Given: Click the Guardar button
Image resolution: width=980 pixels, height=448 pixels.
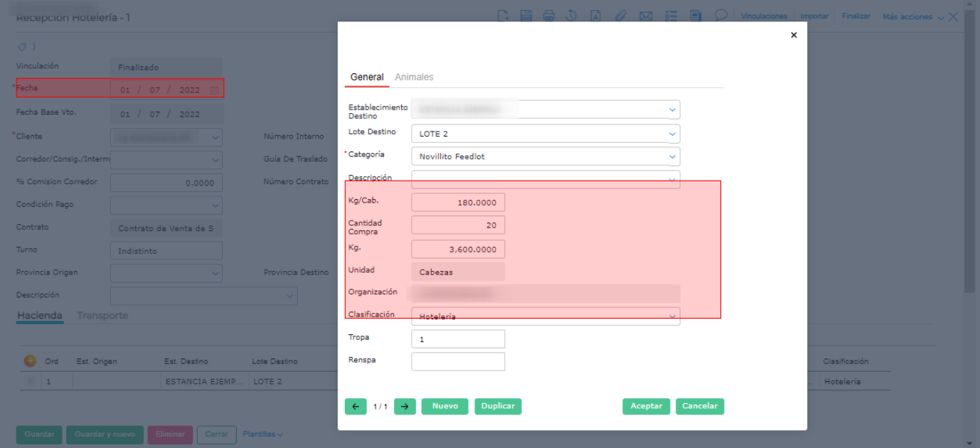Looking at the screenshot, I should pos(39,434).
